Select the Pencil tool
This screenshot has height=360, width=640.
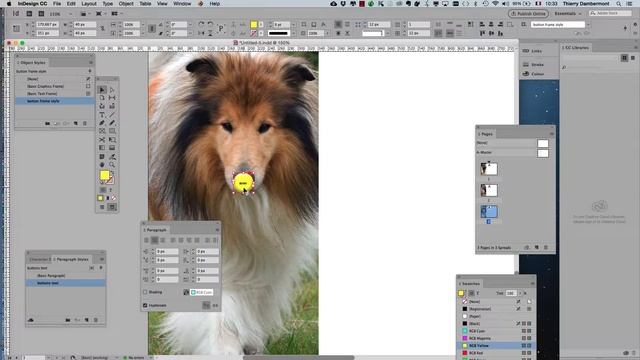[x=112, y=123]
